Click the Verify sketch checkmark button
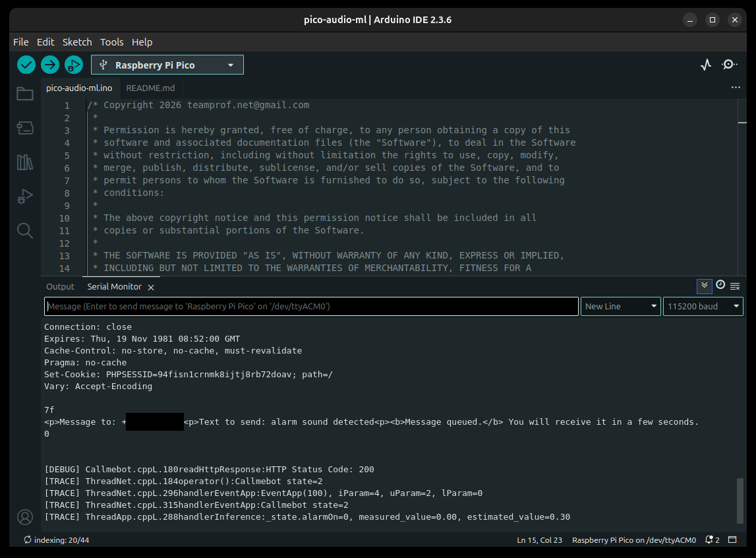Screen dimensions: 756x558 point(26,65)
